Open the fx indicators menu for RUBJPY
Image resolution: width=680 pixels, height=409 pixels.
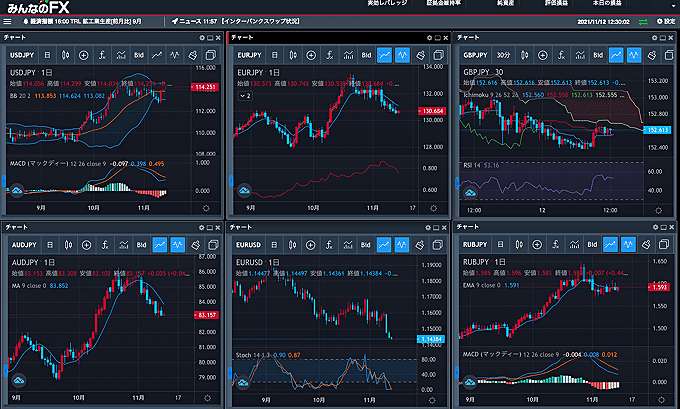pyautogui.click(x=556, y=245)
